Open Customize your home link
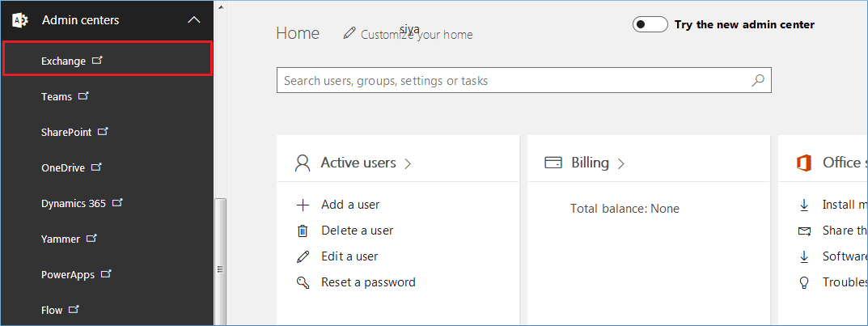Screen dimensions: 868x326 (x=417, y=35)
